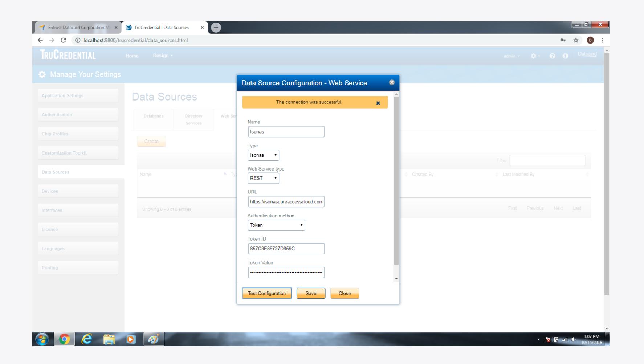The width and height of the screenshot is (644, 364).
Task: Go to Printing settings
Action: pyautogui.click(x=78, y=268)
